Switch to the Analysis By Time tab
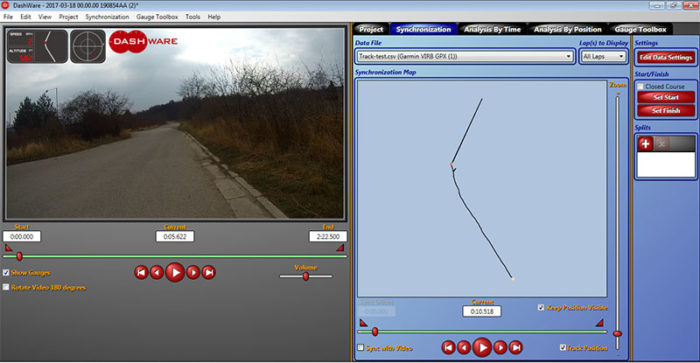The height and width of the screenshot is (363, 700). click(492, 29)
